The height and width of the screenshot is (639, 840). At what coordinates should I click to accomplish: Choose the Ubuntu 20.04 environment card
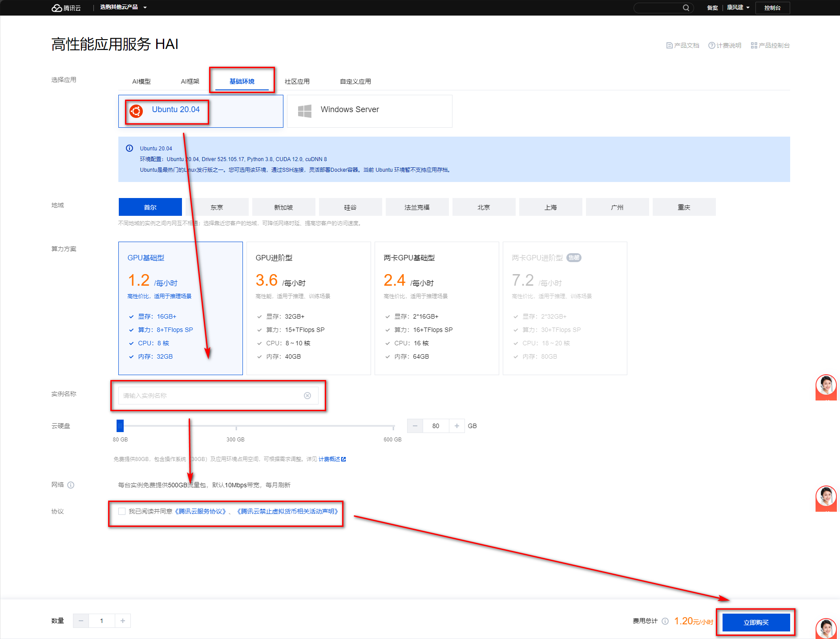click(201, 111)
